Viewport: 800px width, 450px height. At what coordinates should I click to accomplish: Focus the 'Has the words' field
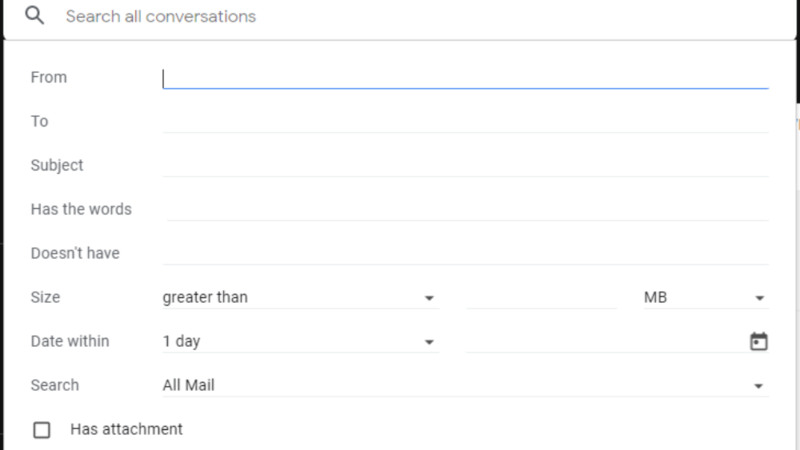468,210
